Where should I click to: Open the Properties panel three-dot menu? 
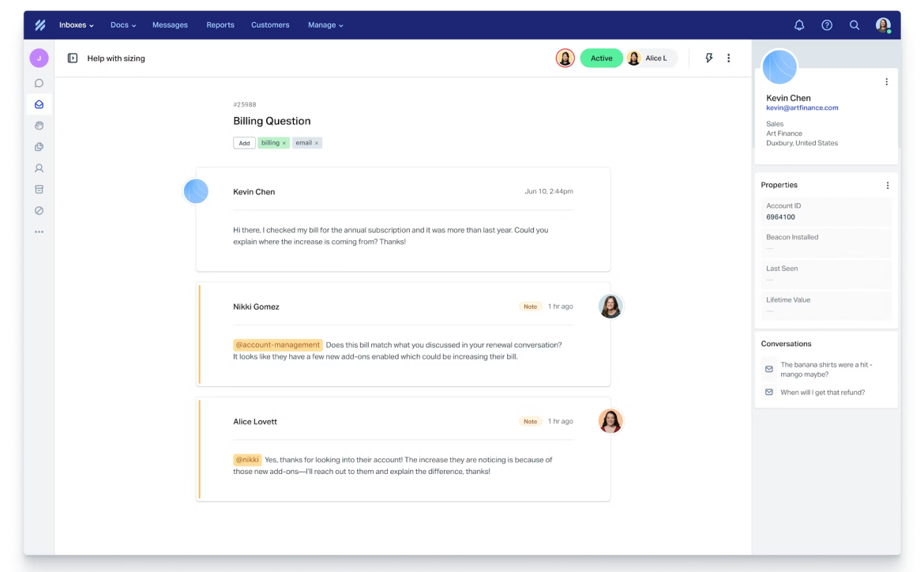(887, 186)
